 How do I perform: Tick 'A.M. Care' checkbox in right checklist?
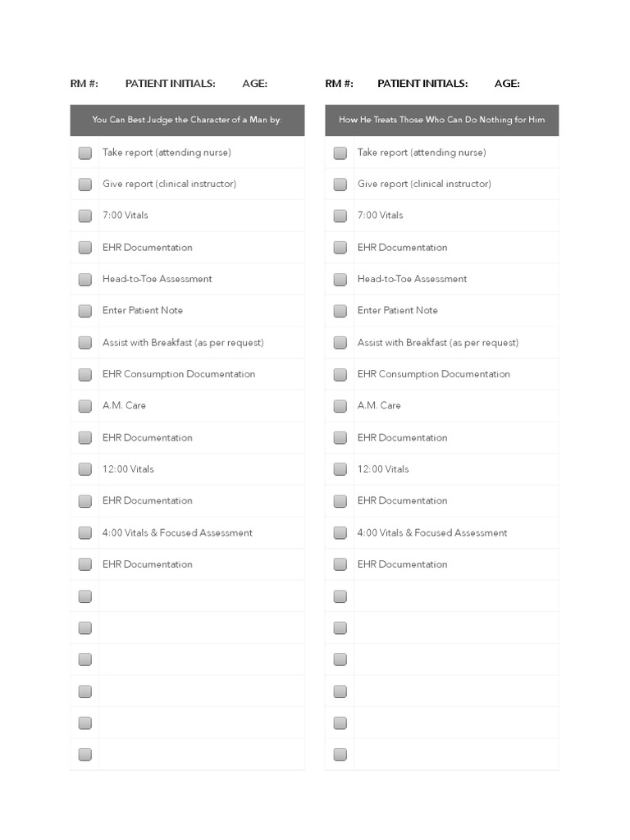click(x=340, y=406)
